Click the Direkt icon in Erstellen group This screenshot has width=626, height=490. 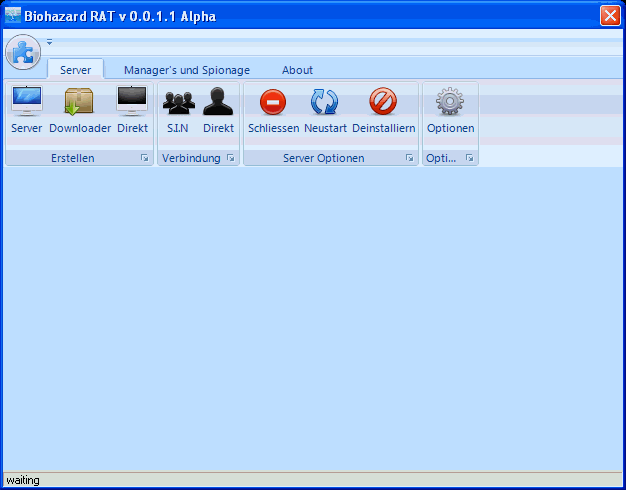coord(132,102)
